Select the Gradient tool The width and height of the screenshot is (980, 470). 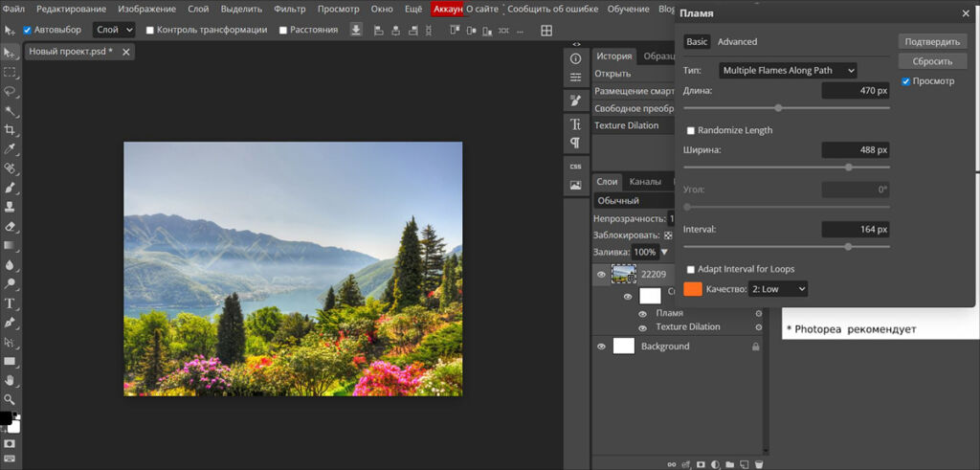[x=10, y=246]
